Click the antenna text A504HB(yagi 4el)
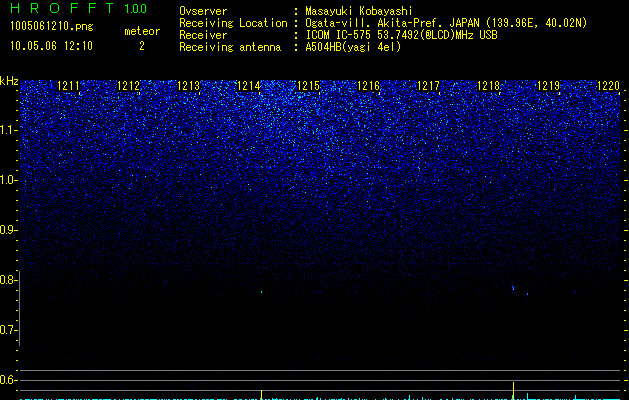629x400 pixels. coord(353,47)
